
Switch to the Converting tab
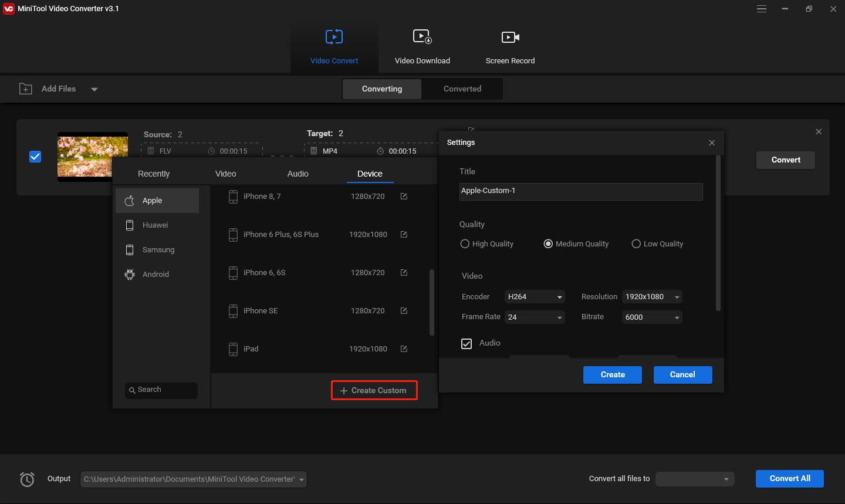[382, 89]
